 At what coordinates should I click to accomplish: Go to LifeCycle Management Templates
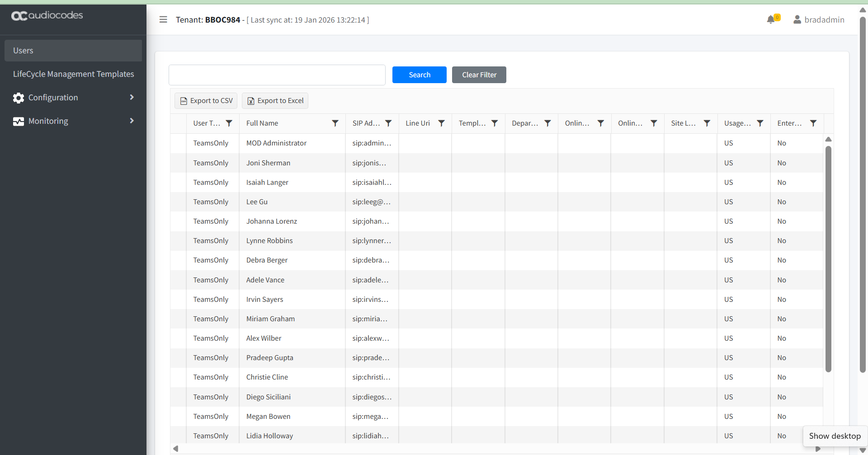(x=73, y=74)
